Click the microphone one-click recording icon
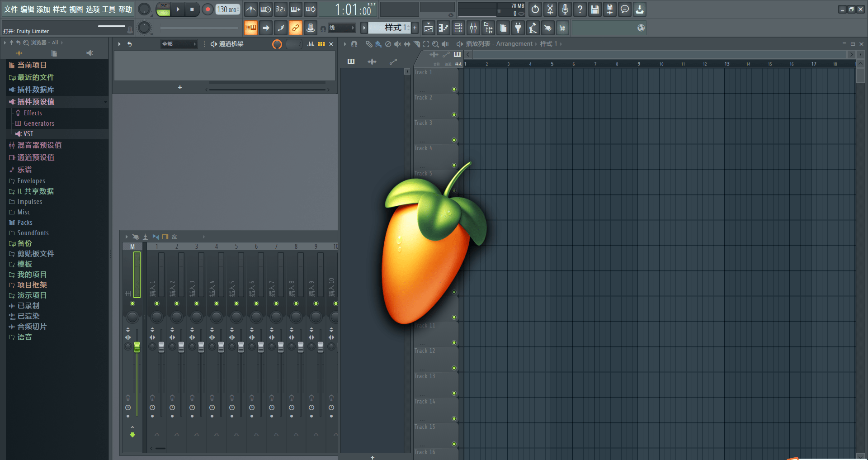Viewport: 868px width, 460px height. (565, 9)
